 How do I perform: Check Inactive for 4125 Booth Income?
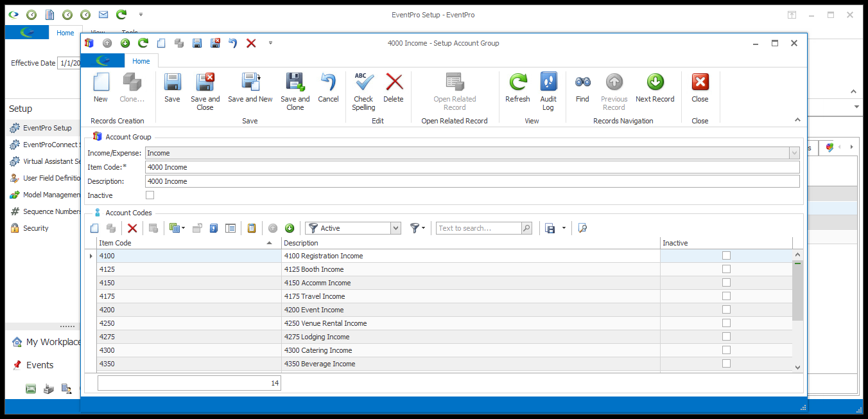pyautogui.click(x=726, y=269)
